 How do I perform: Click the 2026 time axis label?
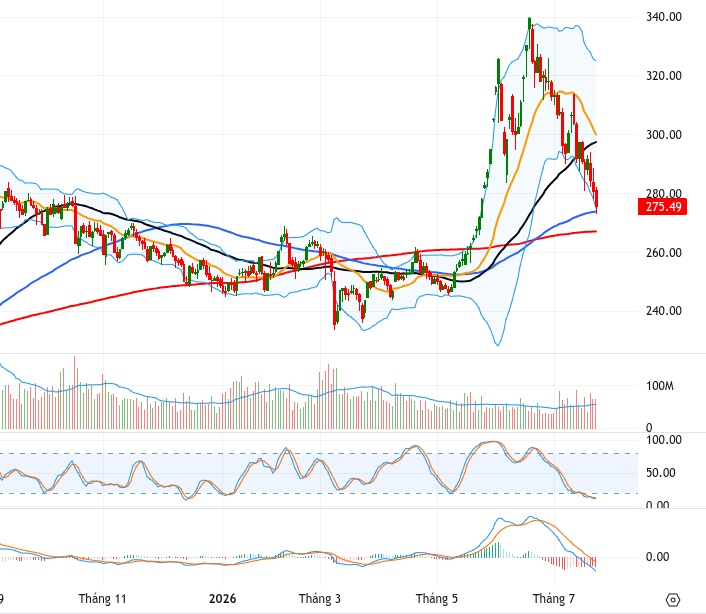[222, 599]
